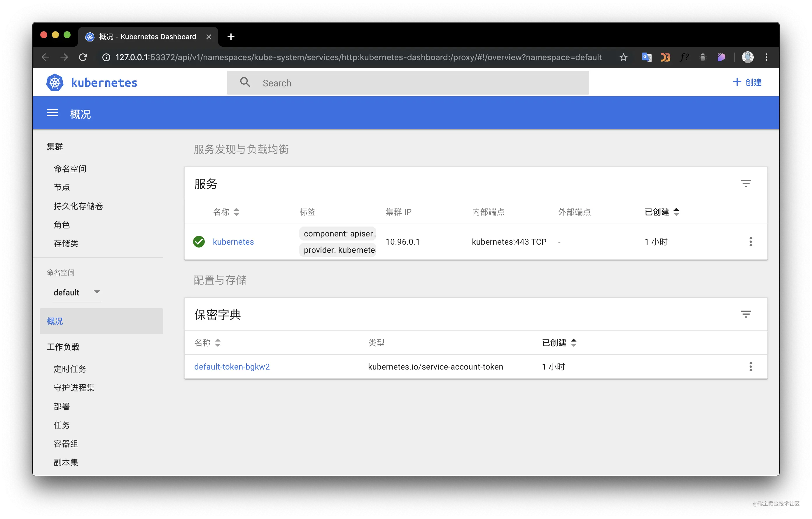Close the Kubernetes Dashboard tab

click(x=209, y=36)
